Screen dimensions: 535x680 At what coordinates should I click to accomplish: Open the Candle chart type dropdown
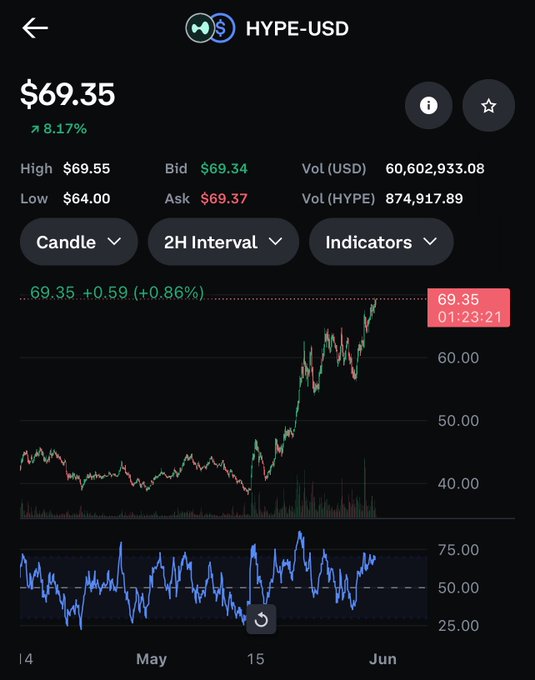79,242
